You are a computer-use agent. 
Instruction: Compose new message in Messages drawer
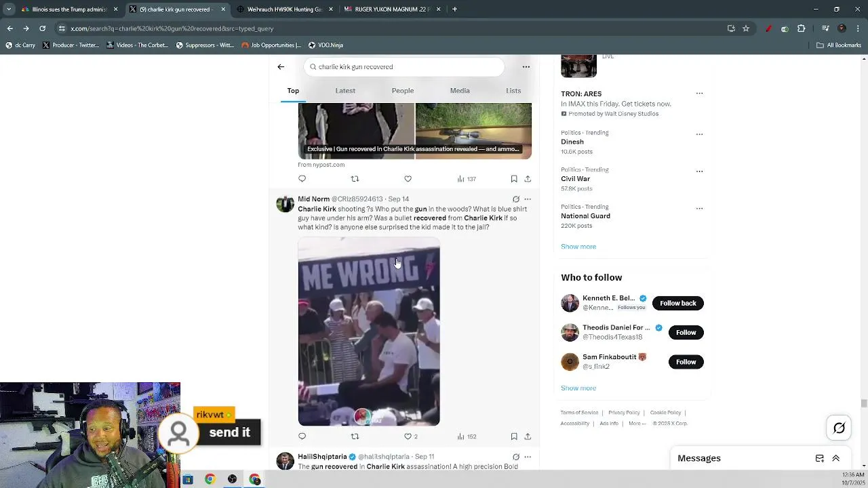[820, 458]
